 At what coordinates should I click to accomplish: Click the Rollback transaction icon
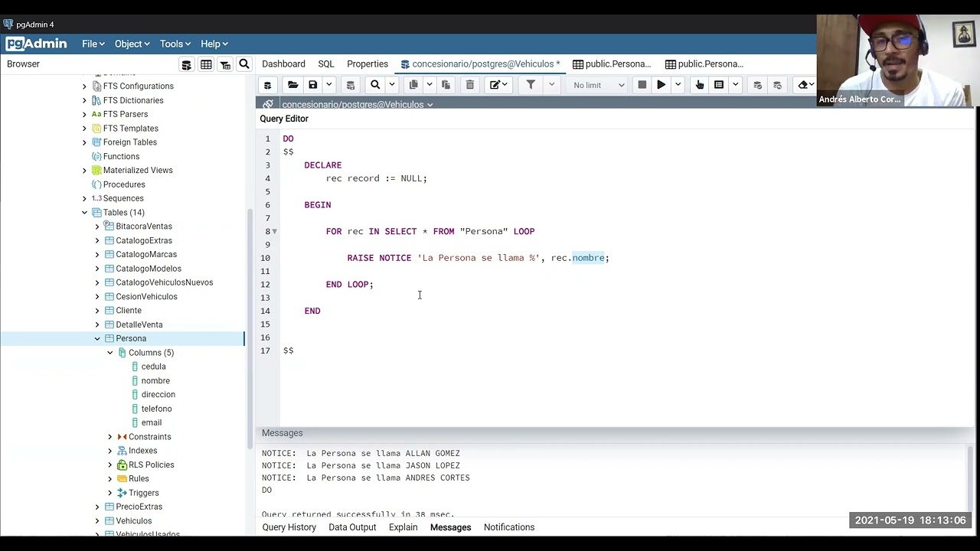click(x=777, y=85)
